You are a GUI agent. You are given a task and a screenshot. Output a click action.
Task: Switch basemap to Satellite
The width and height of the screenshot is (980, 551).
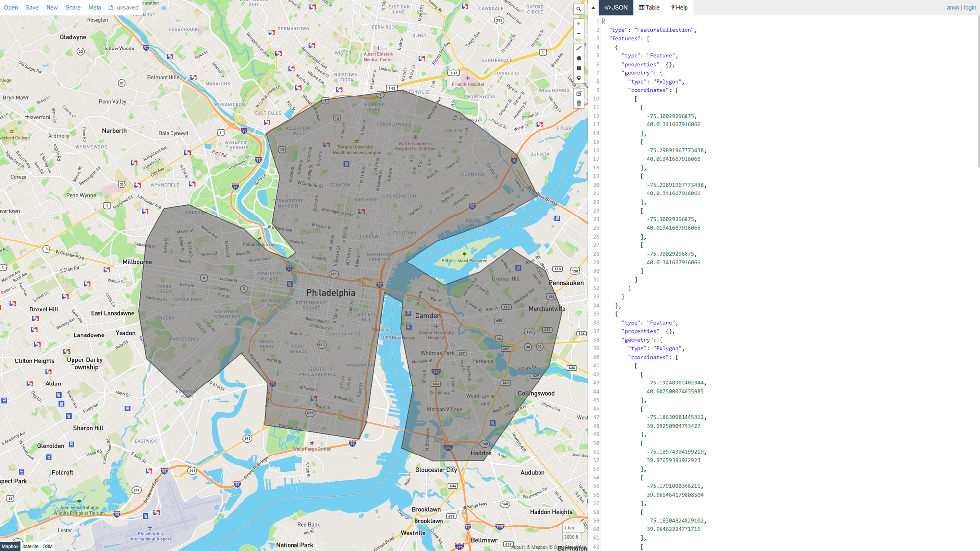pos(30,546)
